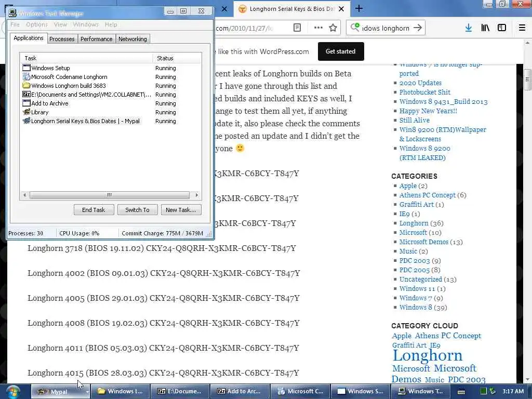Open a new tab with the plus icon
Viewport: 532px width, 399px height.
pyautogui.click(x=359, y=9)
